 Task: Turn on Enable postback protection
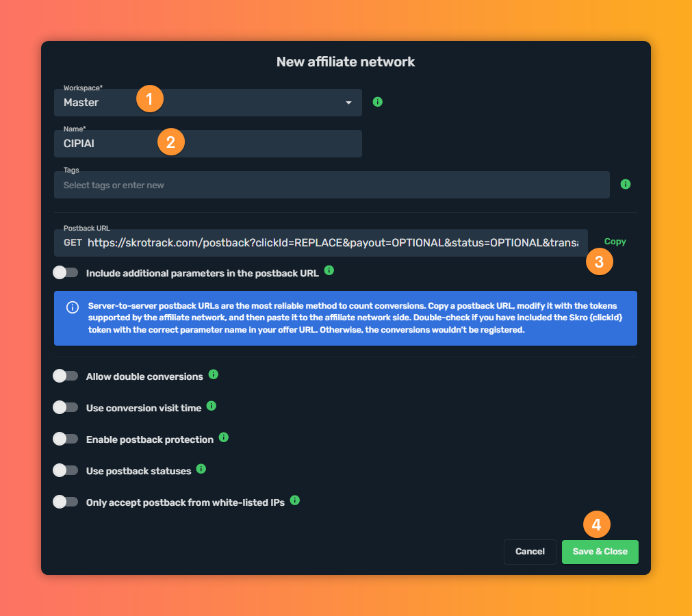(65, 439)
